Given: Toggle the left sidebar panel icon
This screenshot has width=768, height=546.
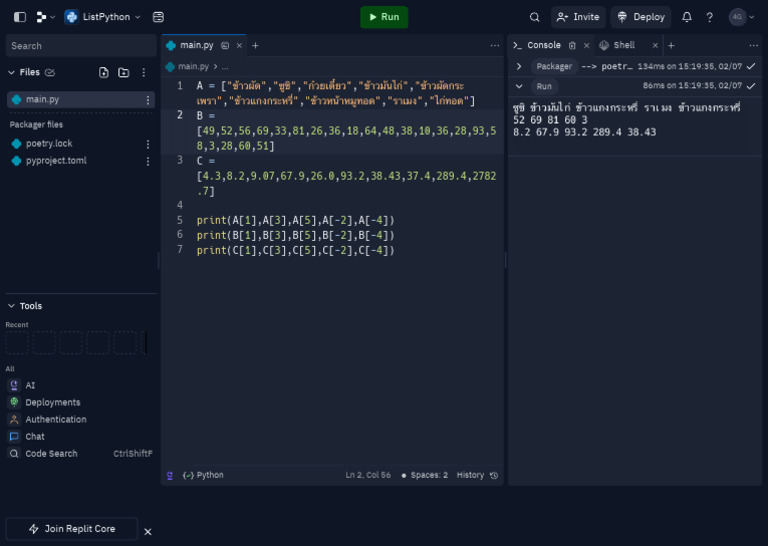Looking at the screenshot, I should pos(20,17).
